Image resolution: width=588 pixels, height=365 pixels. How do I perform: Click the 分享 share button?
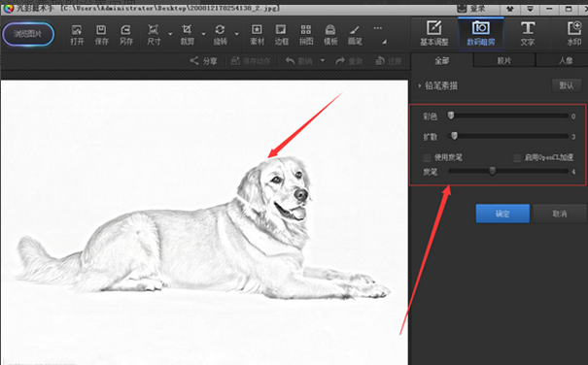coord(204,61)
